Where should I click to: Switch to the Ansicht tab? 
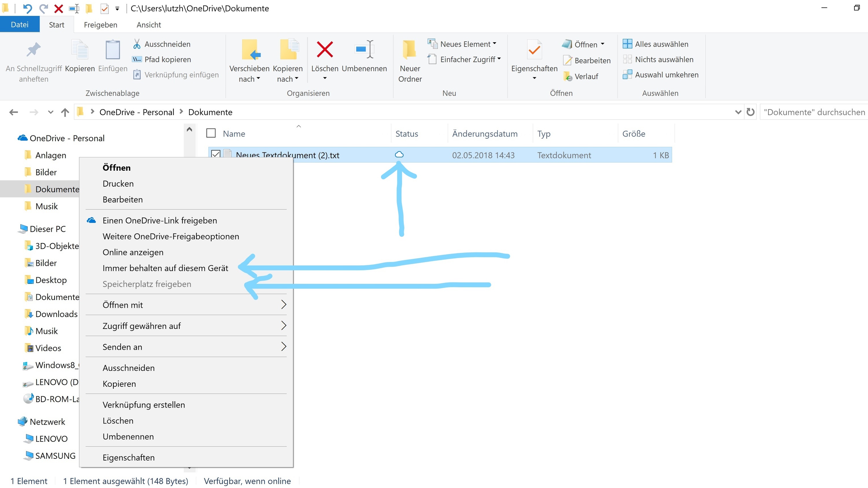[149, 25]
